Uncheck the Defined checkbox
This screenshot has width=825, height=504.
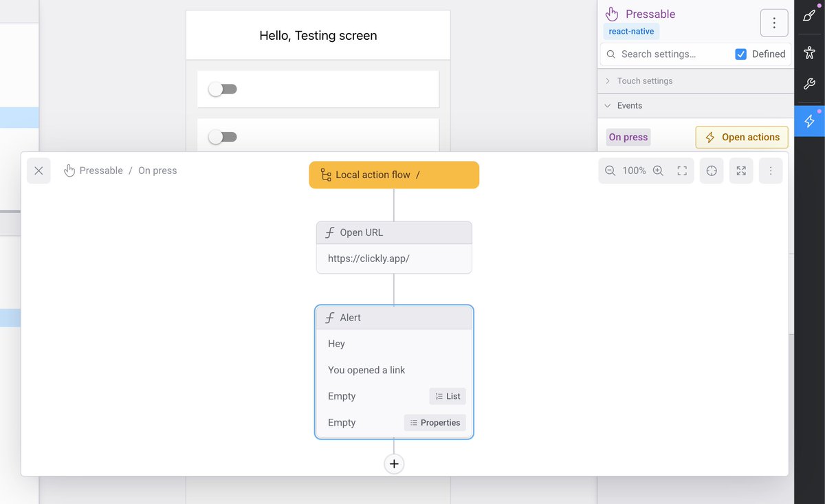(741, 54)
